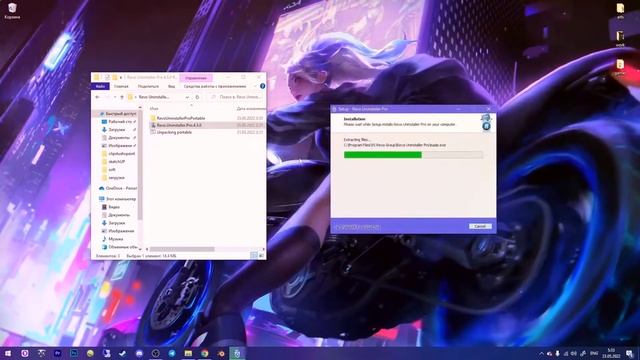Click the Explorer search box
Screen dimensions: 640x360
pyautogui.click(x=237, y=97)
